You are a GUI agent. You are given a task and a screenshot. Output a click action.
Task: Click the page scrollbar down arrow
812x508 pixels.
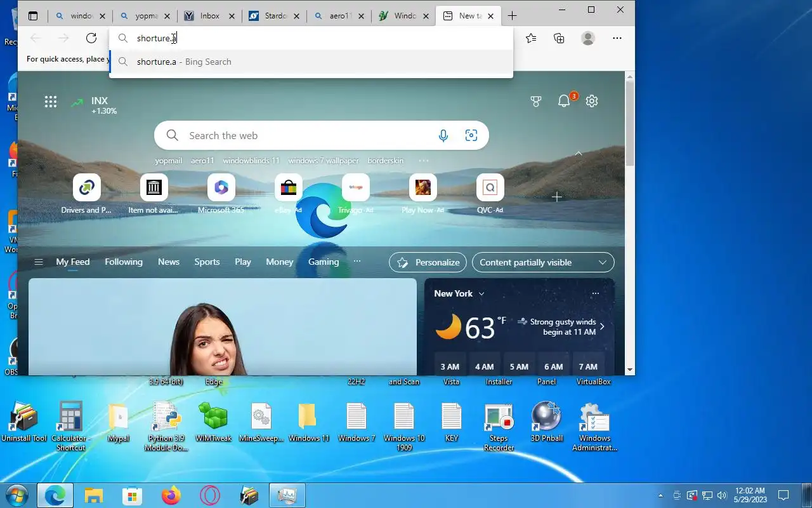[x=629, y=370]
